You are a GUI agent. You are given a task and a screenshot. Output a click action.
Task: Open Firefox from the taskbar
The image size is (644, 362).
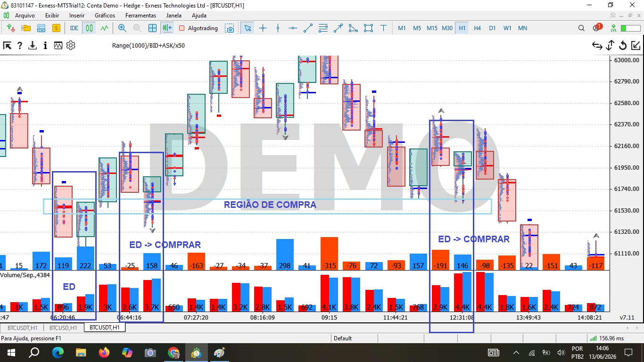click(x=104, y=353)
